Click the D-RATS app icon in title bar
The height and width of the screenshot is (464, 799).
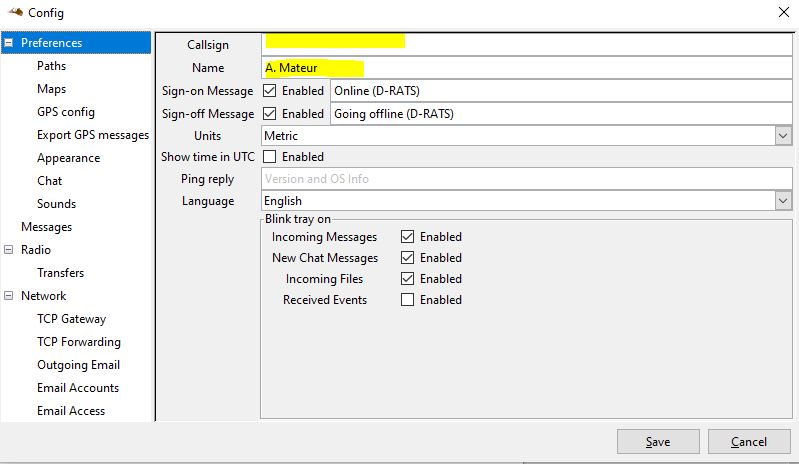click(15, 12)
